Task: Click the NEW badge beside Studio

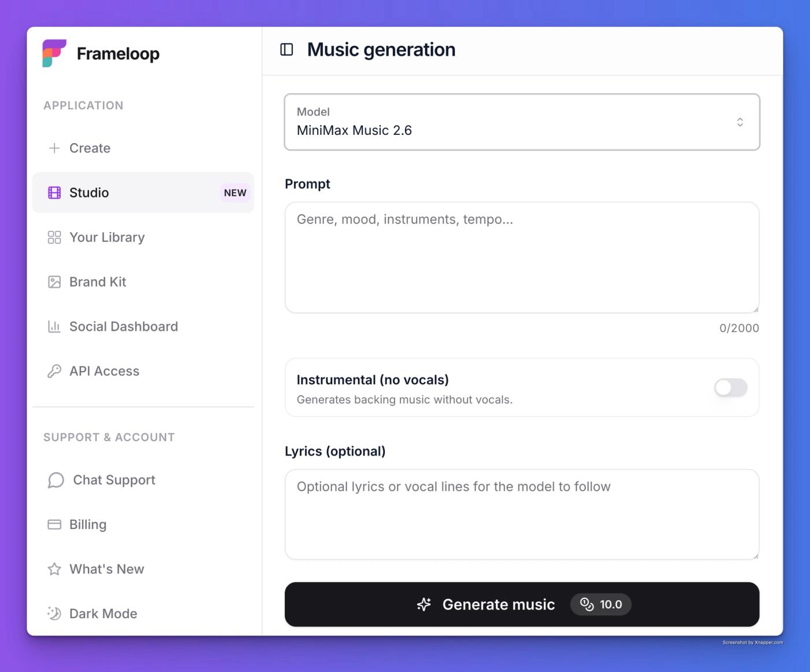Action: click(x=235, y=193)
